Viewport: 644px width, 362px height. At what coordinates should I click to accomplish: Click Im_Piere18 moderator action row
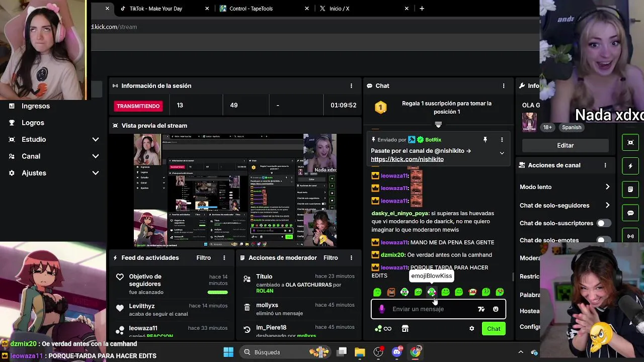299,331
